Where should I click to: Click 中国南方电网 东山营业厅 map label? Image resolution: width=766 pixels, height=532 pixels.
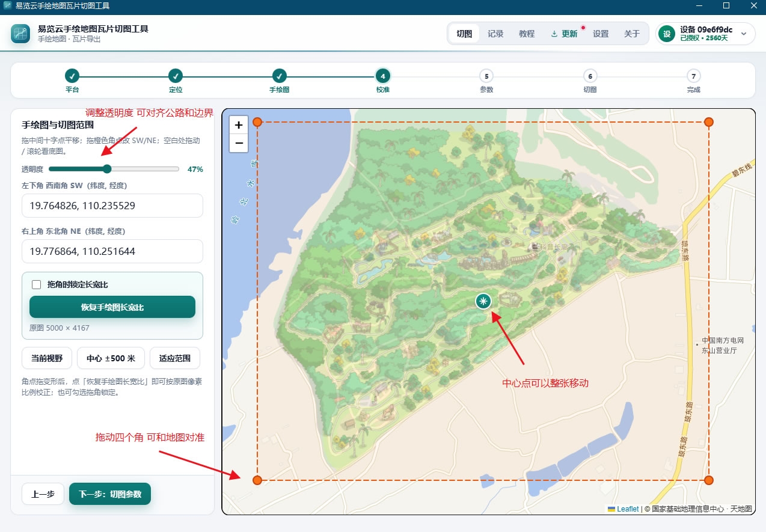723,345
